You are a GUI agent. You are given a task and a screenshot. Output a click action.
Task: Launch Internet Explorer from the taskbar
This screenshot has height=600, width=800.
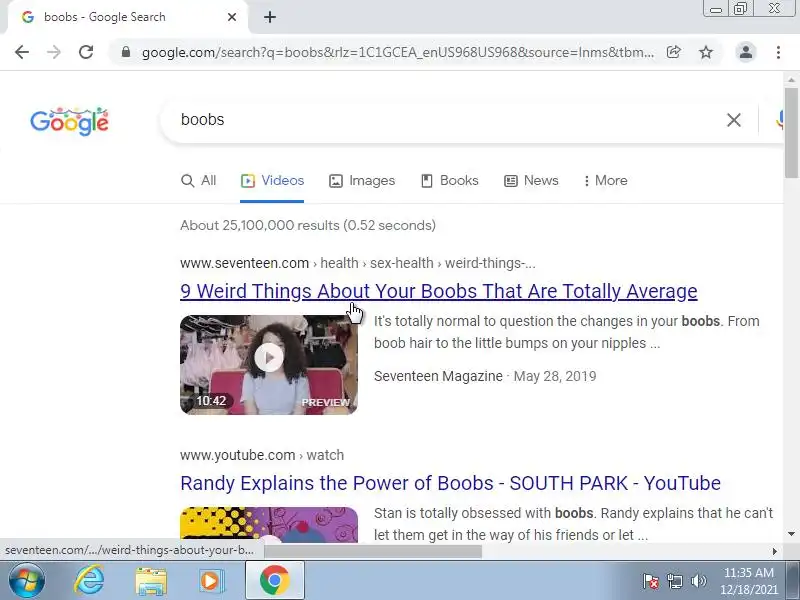pos(89,581)
